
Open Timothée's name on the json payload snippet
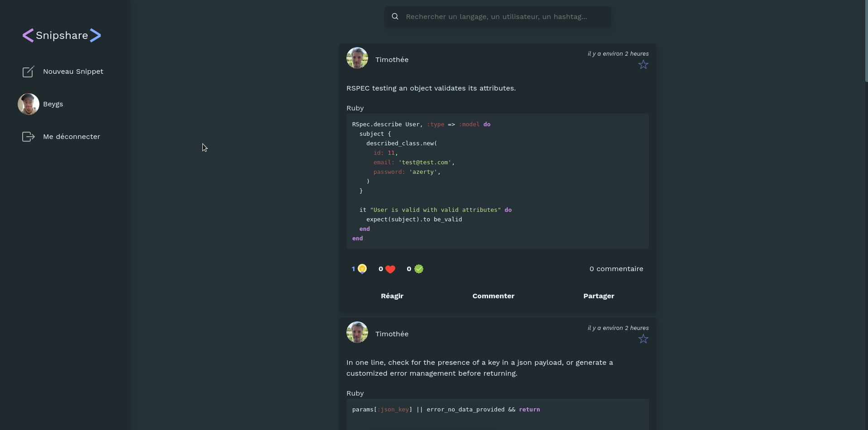pyautogui.click(x=392, y=334)
